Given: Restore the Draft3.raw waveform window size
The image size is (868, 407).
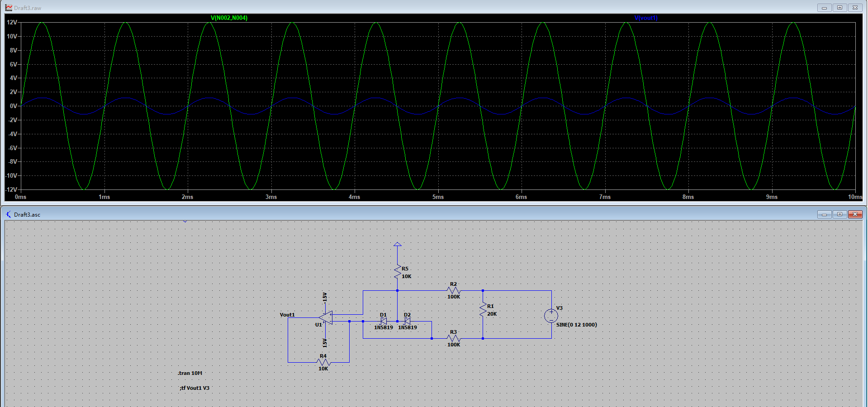Looking at the screenshot, I should [840, 8].
